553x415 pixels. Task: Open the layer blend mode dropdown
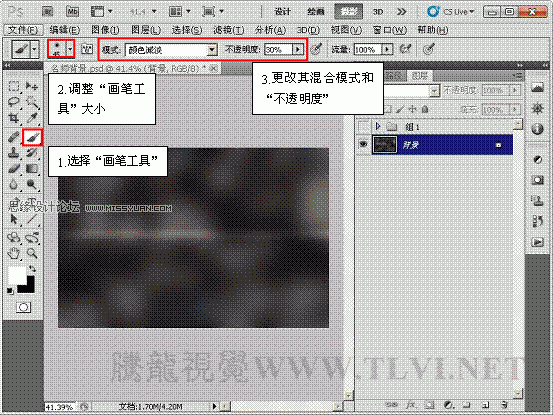434,91
